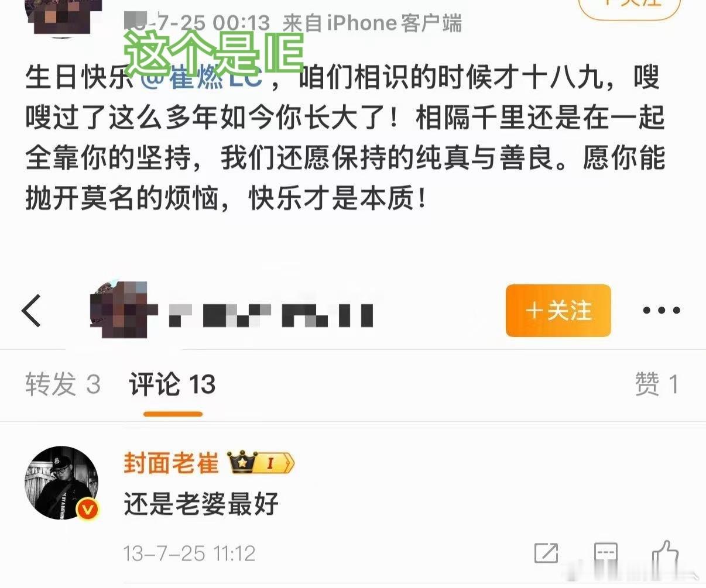
Task: Tap the partially visible +关注 button at top
Action: [629, 8]
